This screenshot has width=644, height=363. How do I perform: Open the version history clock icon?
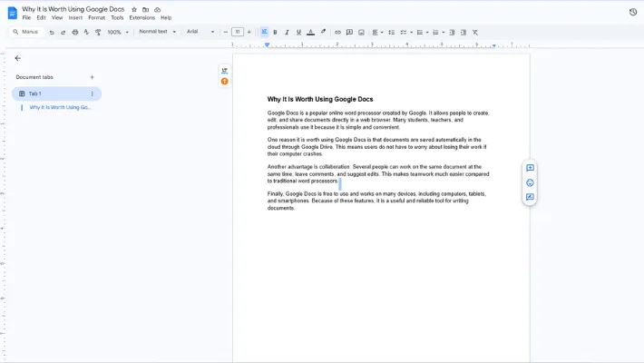[x=633, y=12]
